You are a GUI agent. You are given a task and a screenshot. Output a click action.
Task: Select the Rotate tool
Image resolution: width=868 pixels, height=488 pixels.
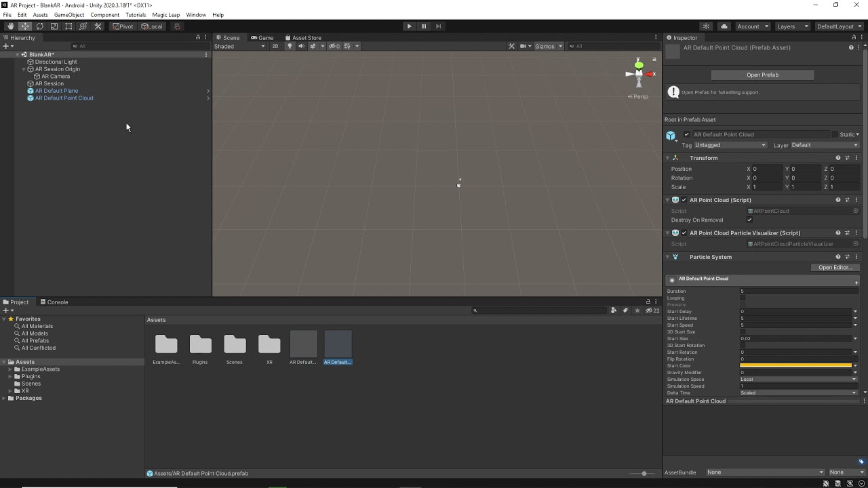39,26
